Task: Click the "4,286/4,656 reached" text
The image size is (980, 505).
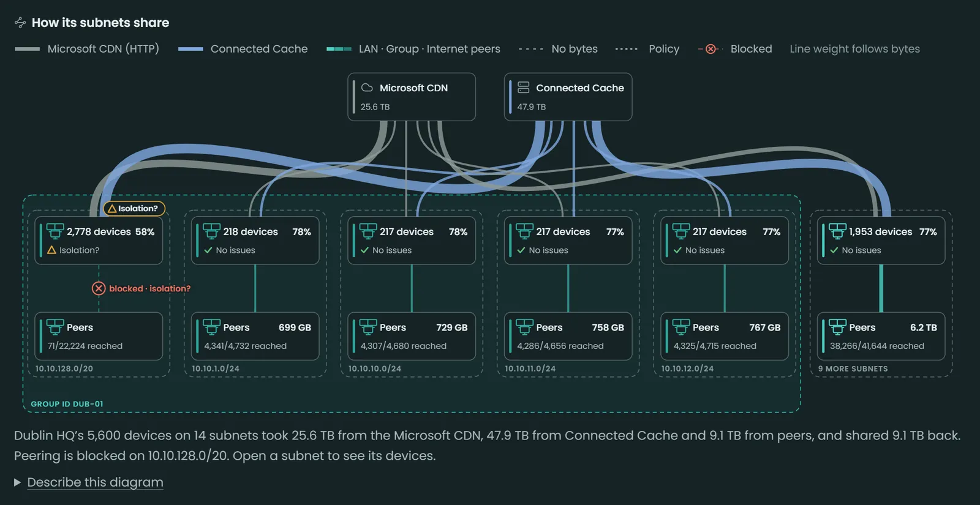Action: pos(560,346)
